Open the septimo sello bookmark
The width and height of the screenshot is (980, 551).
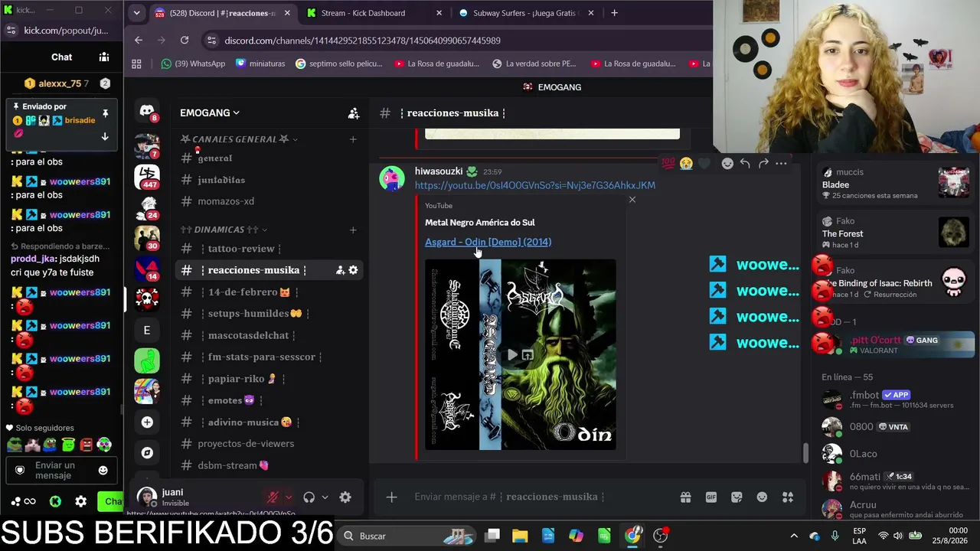click(338, 64)
